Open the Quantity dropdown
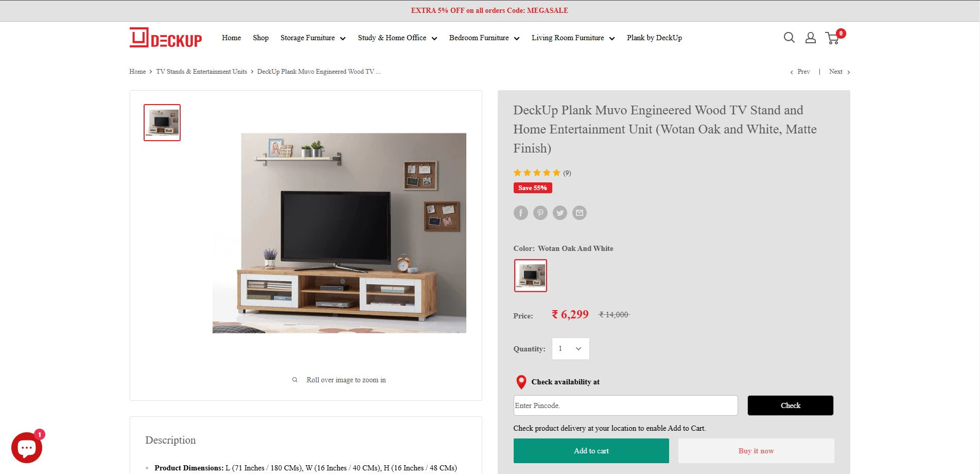Screen dimensions: 980x474 pyautogui.click(x=571, y=349)
